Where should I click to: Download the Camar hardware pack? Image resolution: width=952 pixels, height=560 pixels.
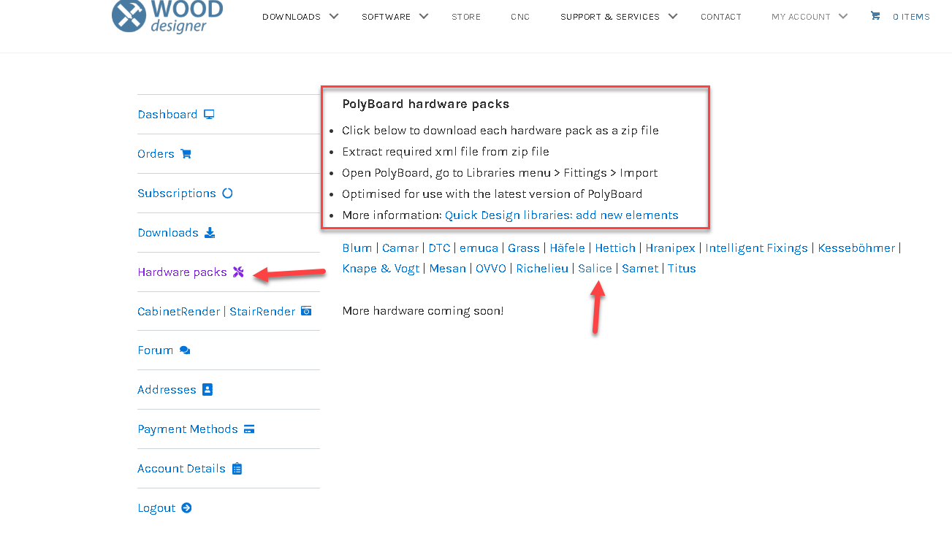point(400,248)
